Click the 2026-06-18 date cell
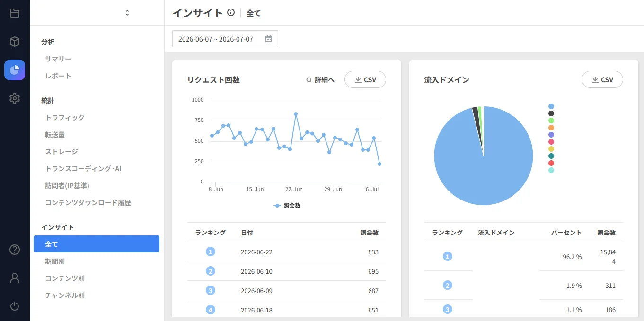This screenshot has height=321, width=644. [x=256, y=310]
